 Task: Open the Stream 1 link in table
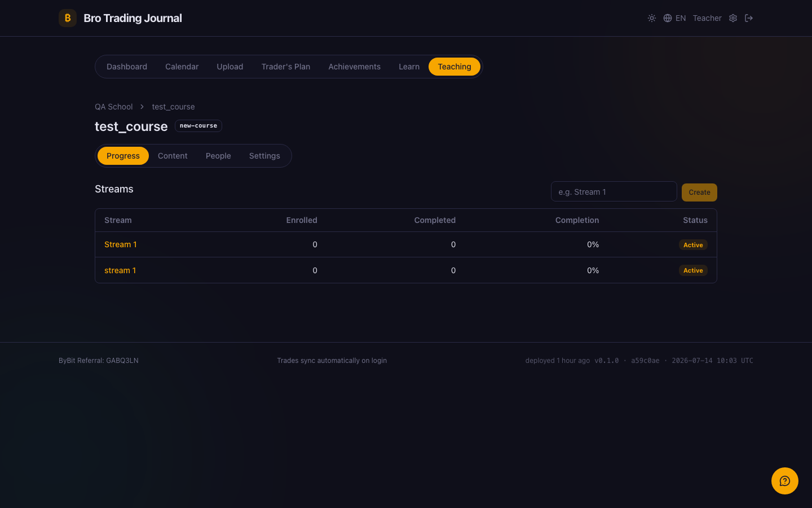pyautogui.click(x=121, y=244)
